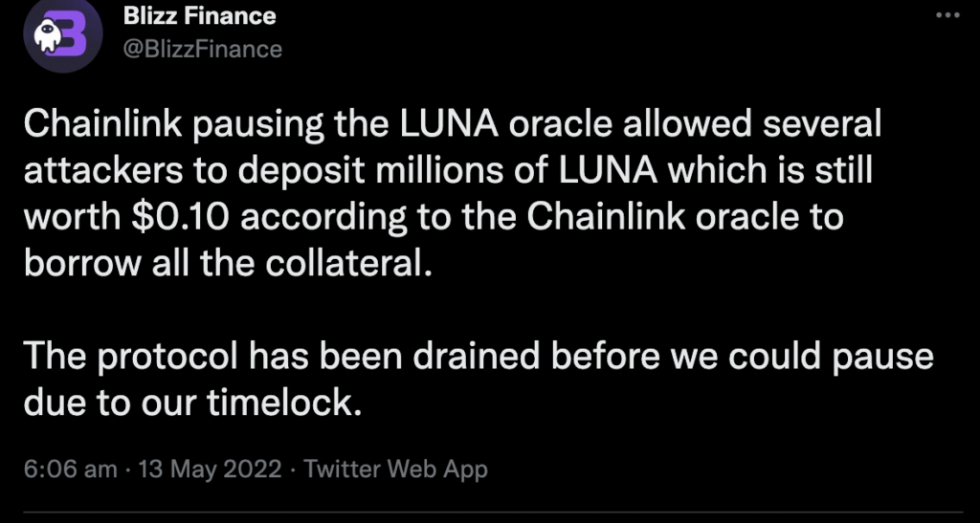Click the word "borrow" in the tweet
The height and width of the screenshot is (523, 980).
tap(83, 263)
